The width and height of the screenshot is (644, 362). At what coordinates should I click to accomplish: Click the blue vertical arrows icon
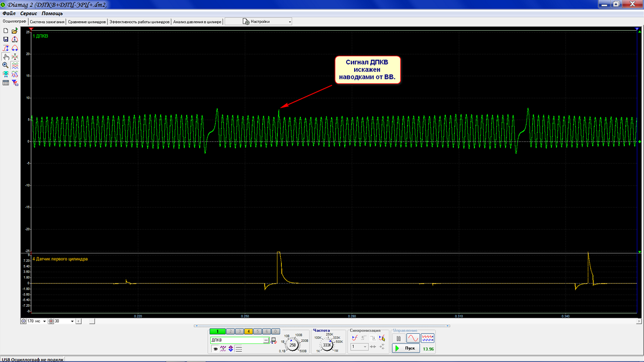click(x=230, y=348)
